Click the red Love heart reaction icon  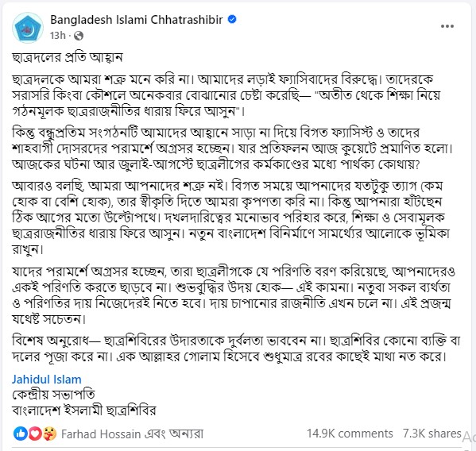point(35,434)
